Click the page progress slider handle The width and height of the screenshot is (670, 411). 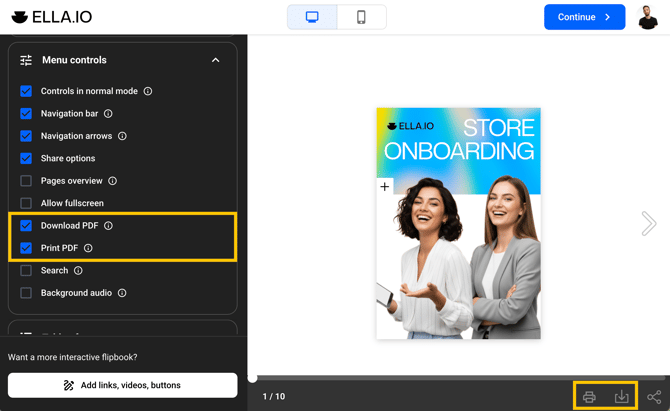coord(253,378)
